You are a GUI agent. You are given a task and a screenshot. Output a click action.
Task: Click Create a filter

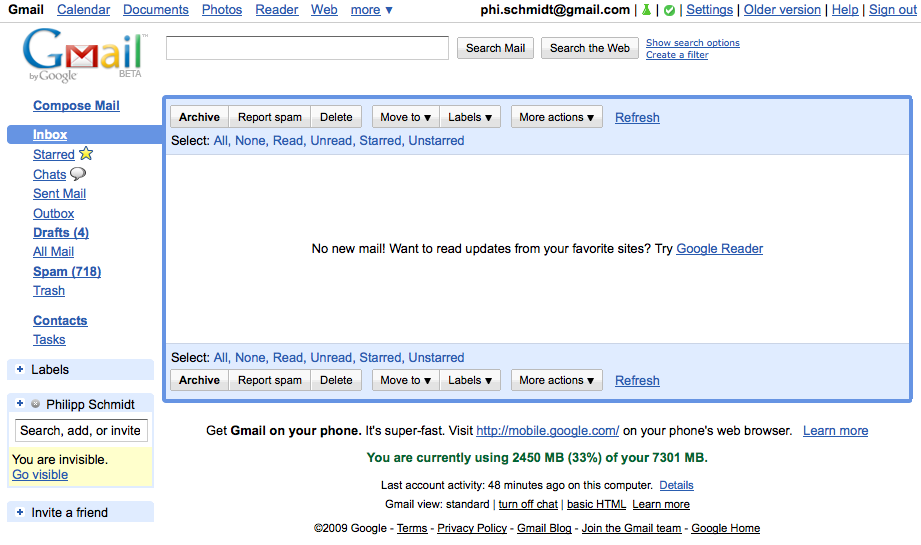tap(677, 55)
